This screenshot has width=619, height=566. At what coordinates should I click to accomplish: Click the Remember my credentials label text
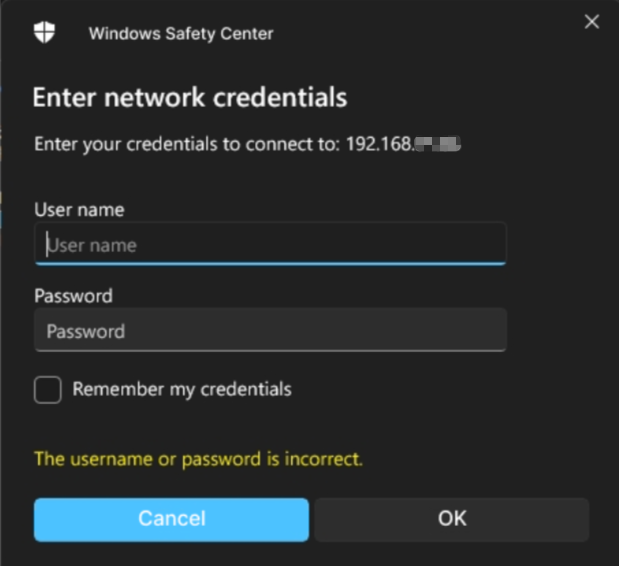coord(182,389)
